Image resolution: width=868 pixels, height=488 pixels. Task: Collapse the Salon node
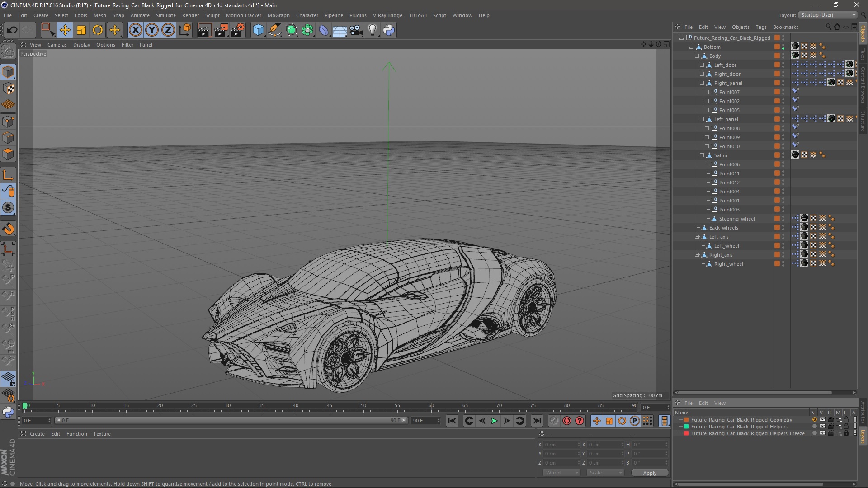pyautogui.click(x=702, y=155)
